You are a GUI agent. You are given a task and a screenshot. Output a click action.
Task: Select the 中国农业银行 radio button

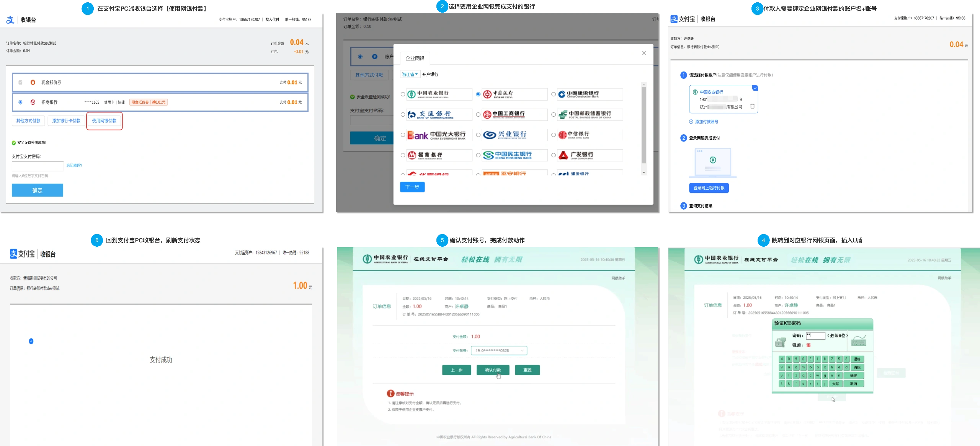coord(403,94)
